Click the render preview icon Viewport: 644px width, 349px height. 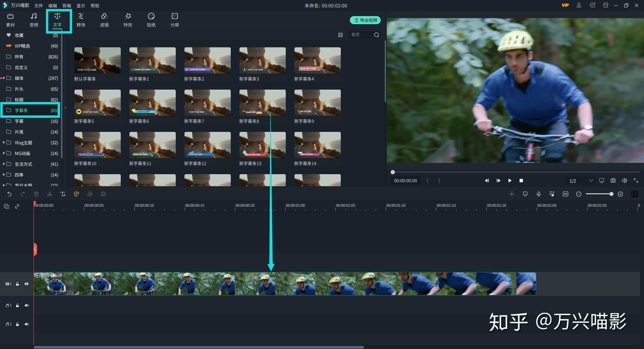(512, 194)
